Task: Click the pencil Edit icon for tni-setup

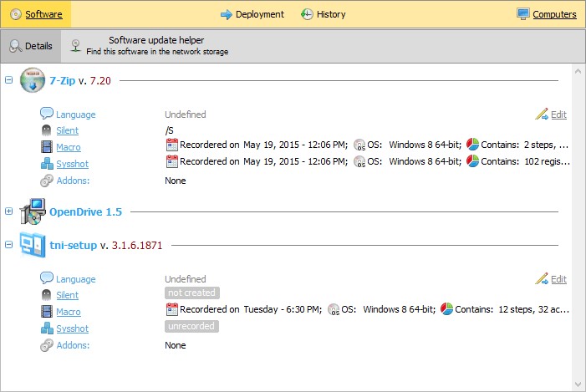Action: pos(542,279)
